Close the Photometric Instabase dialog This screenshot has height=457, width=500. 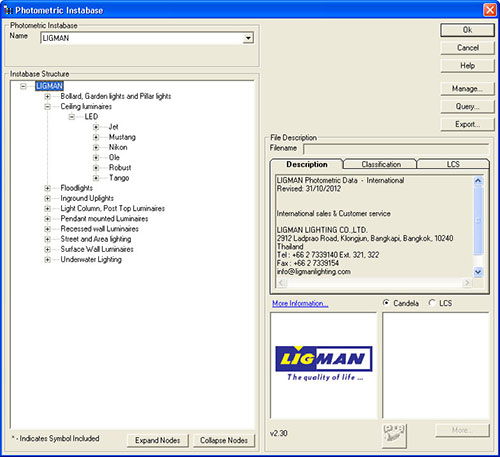pyautogui.click(x=490, y=10)
